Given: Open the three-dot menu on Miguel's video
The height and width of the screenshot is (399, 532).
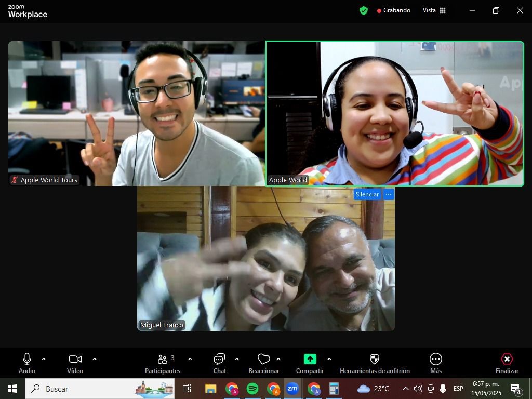Looking at the screenshot, I should [x=389, y=194].
